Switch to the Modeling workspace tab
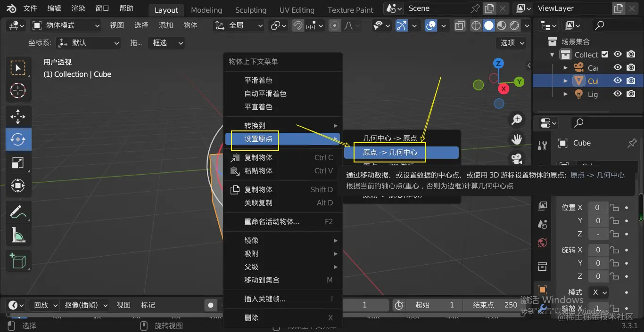 coord(206,10)
